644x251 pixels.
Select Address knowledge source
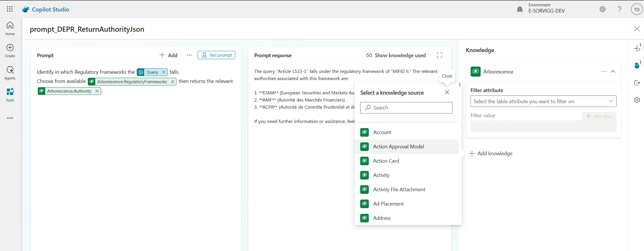(406, 218)
